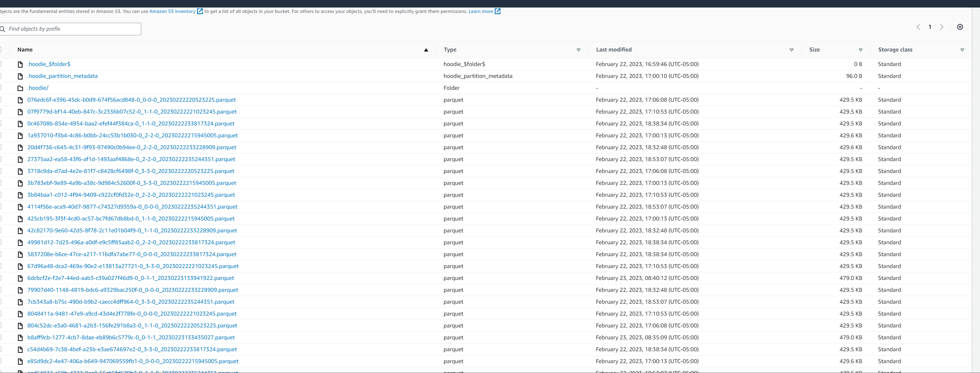Open table preferences gear icon
This screenshot has height=373, width=980.
(960, 27)
